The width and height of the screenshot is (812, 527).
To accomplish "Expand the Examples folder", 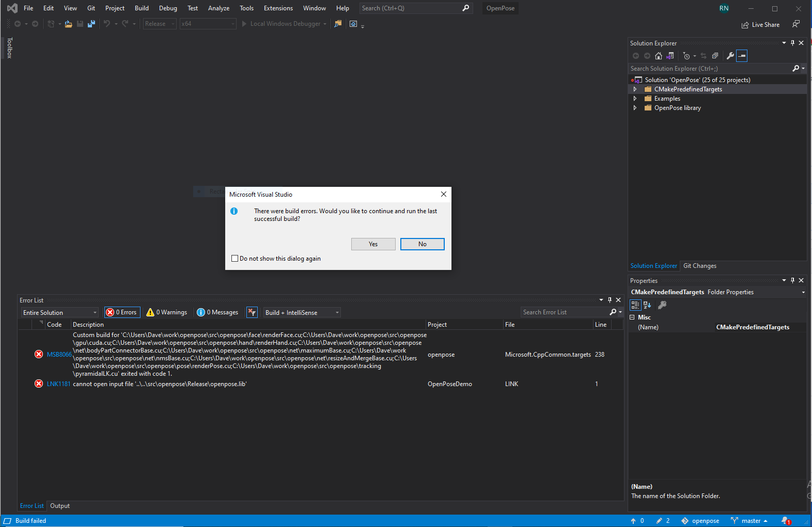I will pos(635,99).
